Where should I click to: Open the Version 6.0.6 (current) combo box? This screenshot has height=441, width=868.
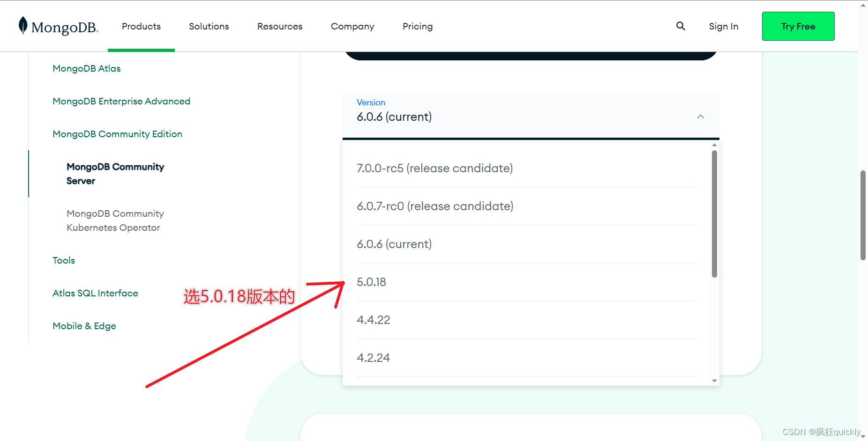(531, 116)
